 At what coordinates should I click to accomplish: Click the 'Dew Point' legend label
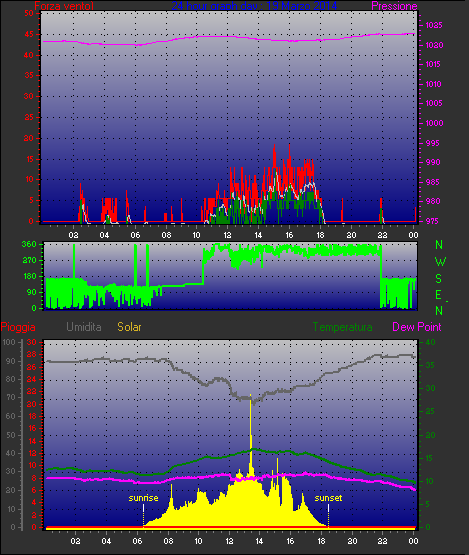coord(417,327)
